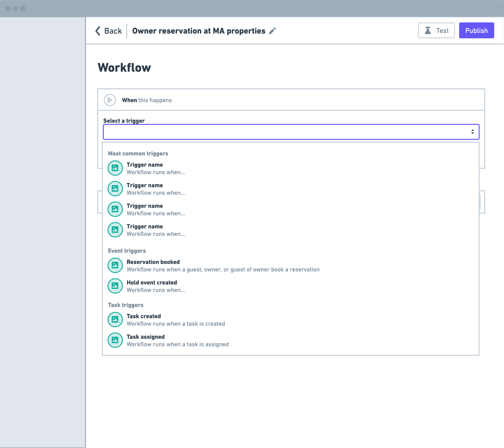Choose the fourth Trigger name option
Viewport: 504px width, 448px height.
145,227
